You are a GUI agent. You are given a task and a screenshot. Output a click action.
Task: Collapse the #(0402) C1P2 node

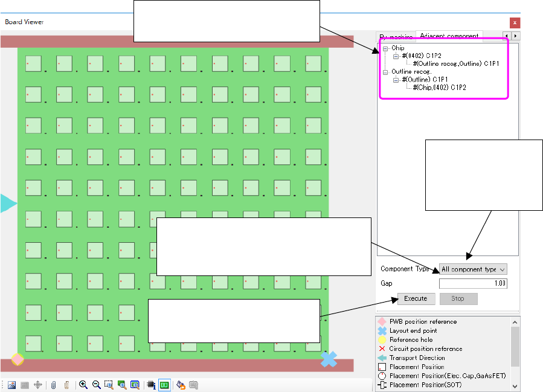(x=396, y=56)
